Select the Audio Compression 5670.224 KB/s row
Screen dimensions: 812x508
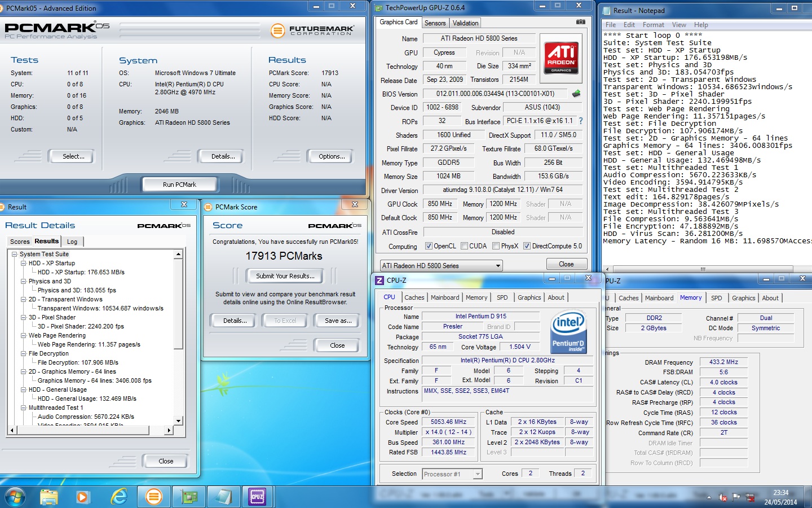(x=86, y=417)
